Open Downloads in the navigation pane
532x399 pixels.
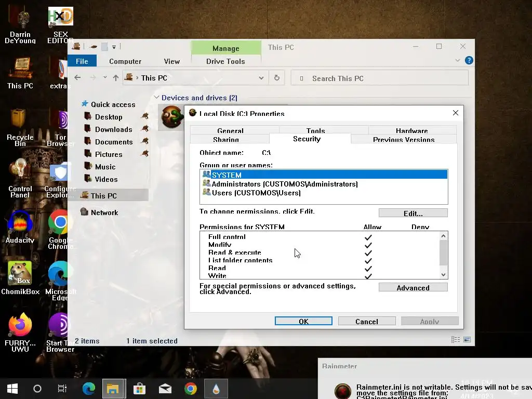[x=113, y=129]
